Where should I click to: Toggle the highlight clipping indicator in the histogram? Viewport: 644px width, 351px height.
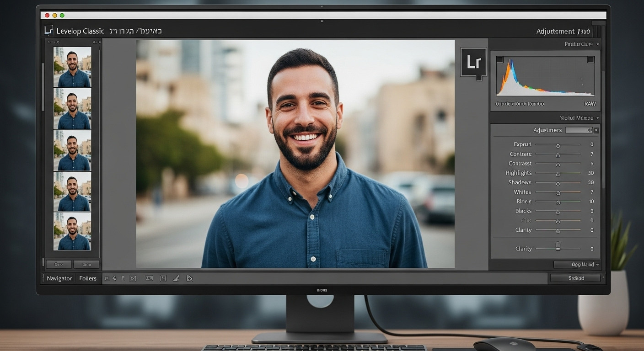tap(590, 59)
